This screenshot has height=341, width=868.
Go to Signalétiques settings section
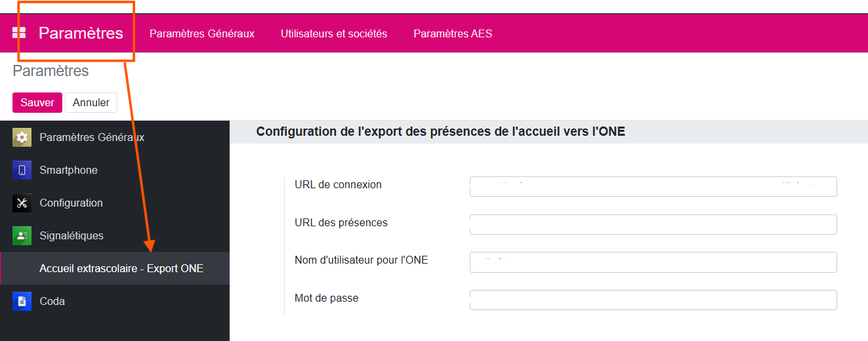(x=72, y=236)
